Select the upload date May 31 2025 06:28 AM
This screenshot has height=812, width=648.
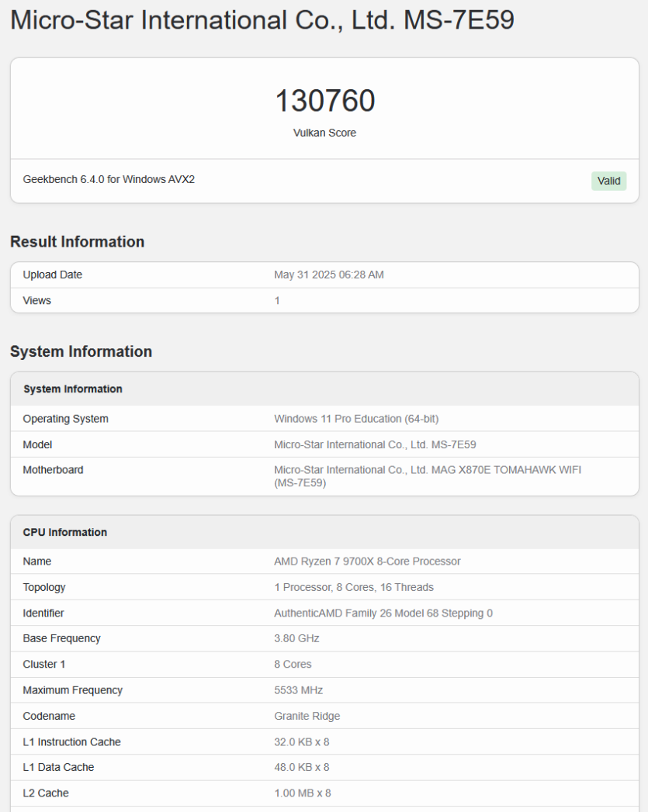(x=329, y=275)
